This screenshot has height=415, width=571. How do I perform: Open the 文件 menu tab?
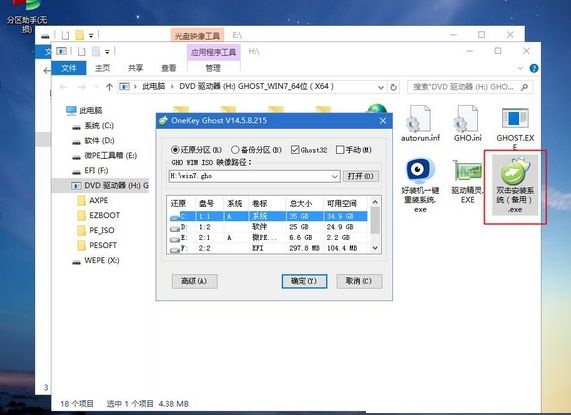[69, 68]
